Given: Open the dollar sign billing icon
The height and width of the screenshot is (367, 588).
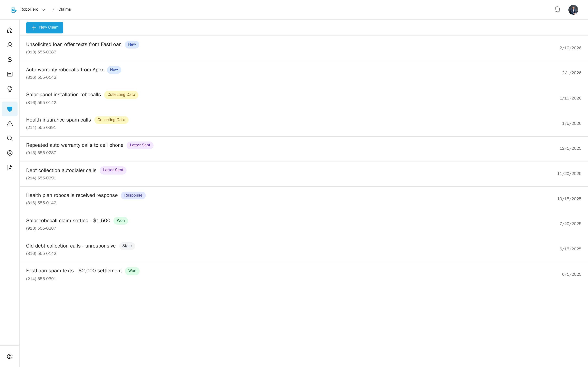Looking at the screenshot, I should (x=10, y=60).
